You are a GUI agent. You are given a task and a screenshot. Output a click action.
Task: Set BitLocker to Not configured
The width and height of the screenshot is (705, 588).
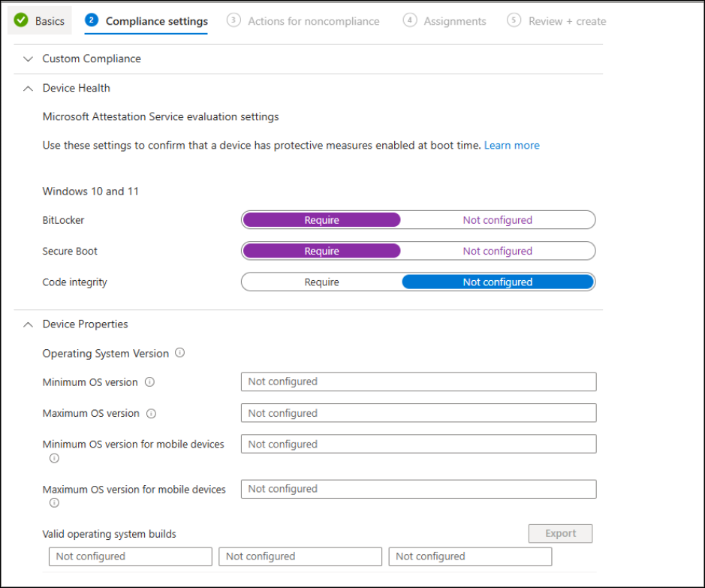click(497, 220)
